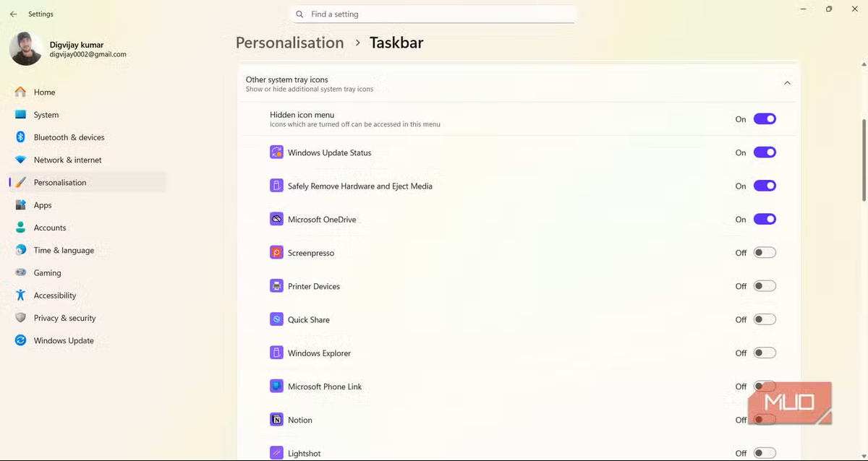The image size is (868, 461).
Task: Click the Apps icon in sidebar
Action: click(20, 205)
